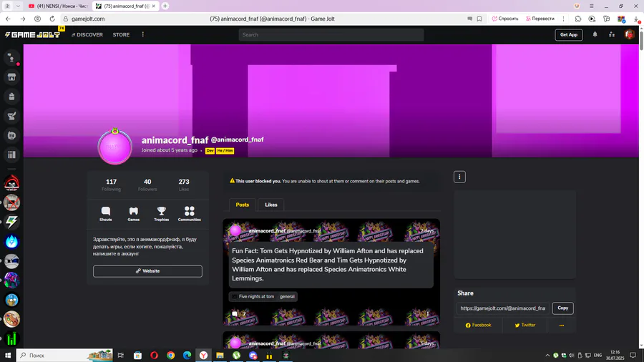Open the game library icon in the left sidebar

(11, 155)
